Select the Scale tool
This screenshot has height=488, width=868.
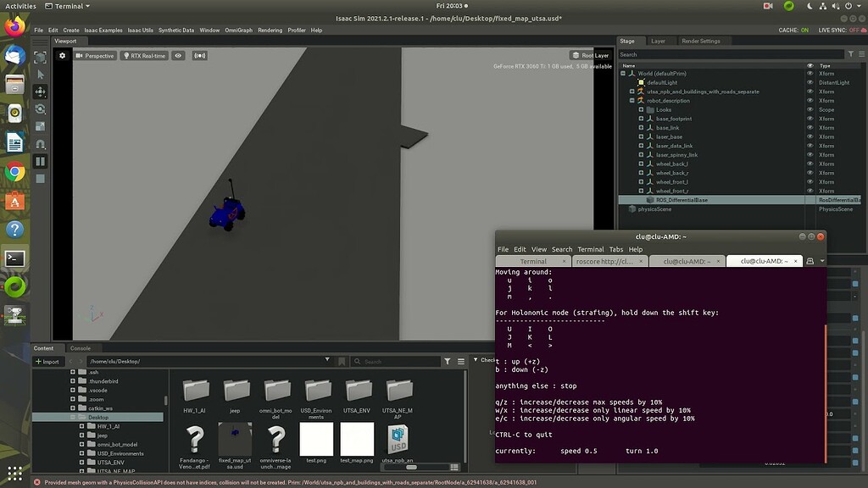[40, 126]
